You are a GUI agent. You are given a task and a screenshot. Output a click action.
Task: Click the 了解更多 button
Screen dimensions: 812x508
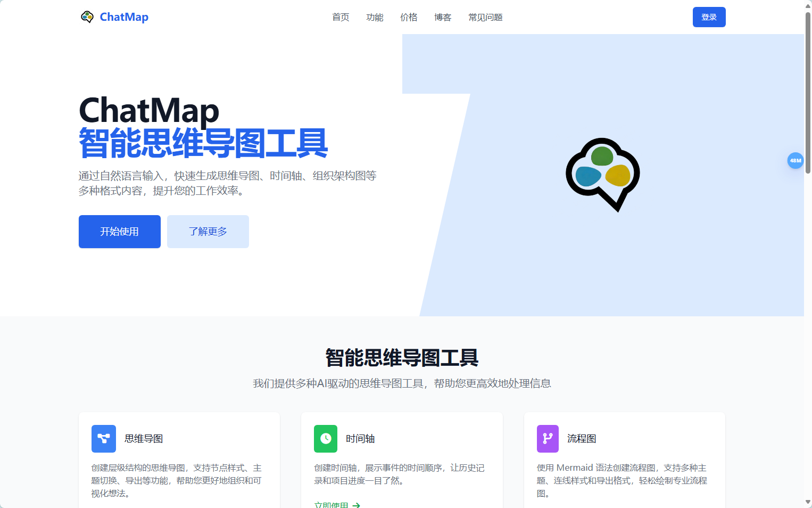pos(208,232)
